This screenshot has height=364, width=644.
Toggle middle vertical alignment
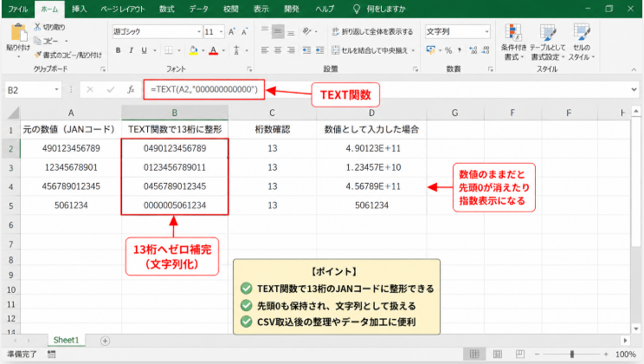[278, 31]
